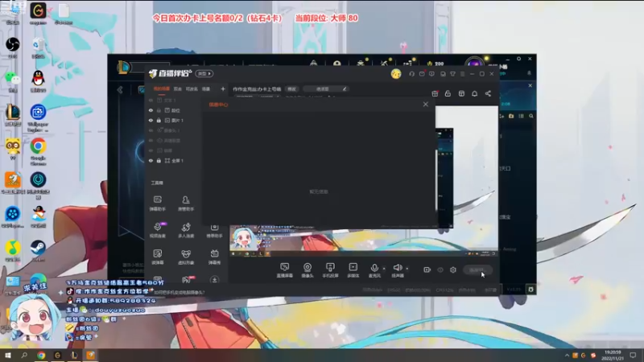Toggle the eye preview icon near the gear
Viewport: 644px width, 362px height.
point(440,269)
